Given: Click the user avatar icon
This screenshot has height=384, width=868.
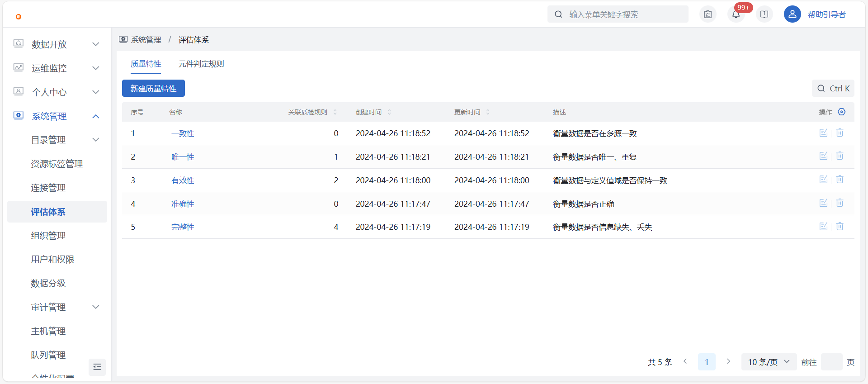Looking at the screenshot, I should click(793, 14).
